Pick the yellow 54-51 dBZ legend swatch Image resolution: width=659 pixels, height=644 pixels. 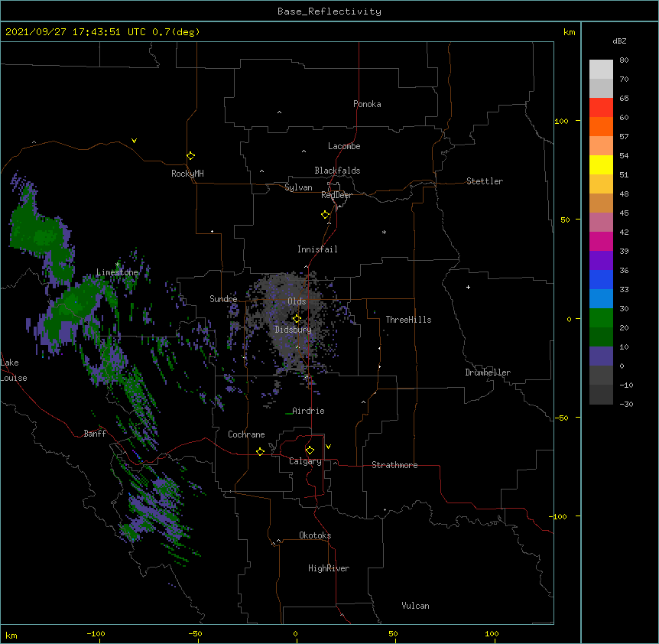pos(601,165)
